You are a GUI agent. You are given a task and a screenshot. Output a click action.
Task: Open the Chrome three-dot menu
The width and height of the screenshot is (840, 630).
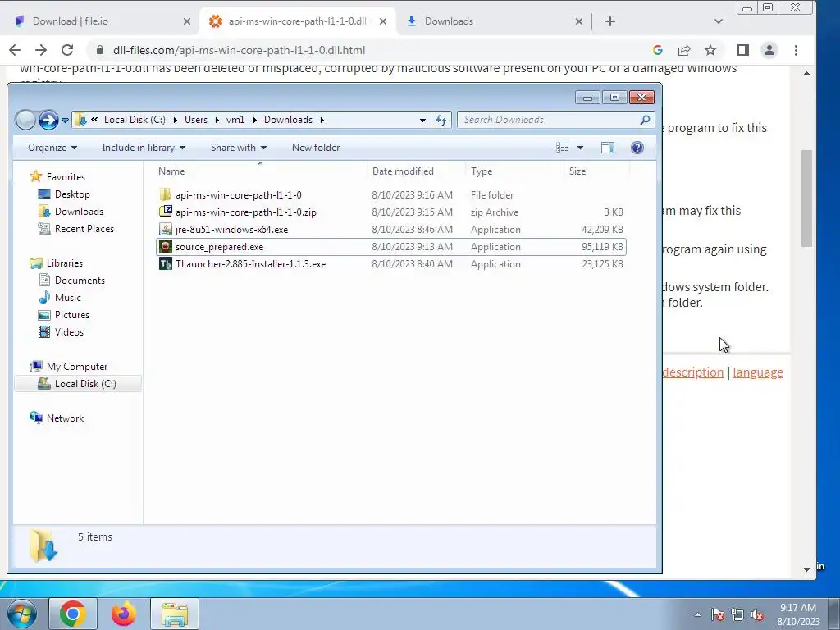tap(796, 50)
